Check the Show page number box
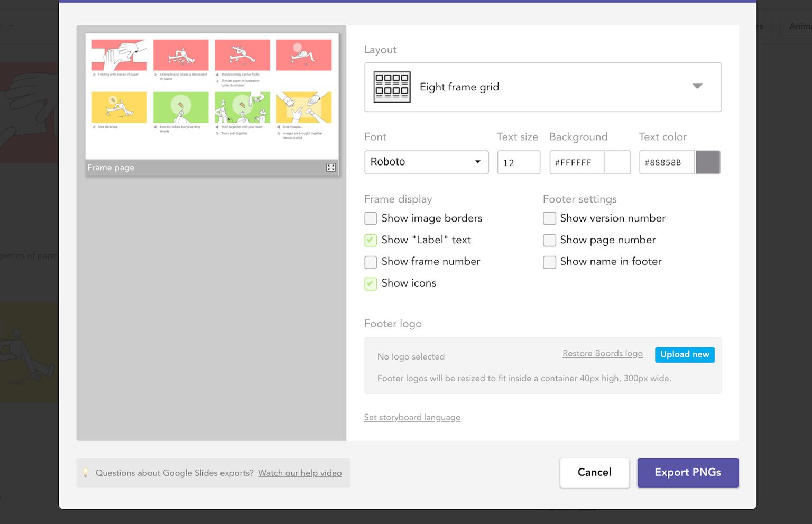 click(549, 240)
